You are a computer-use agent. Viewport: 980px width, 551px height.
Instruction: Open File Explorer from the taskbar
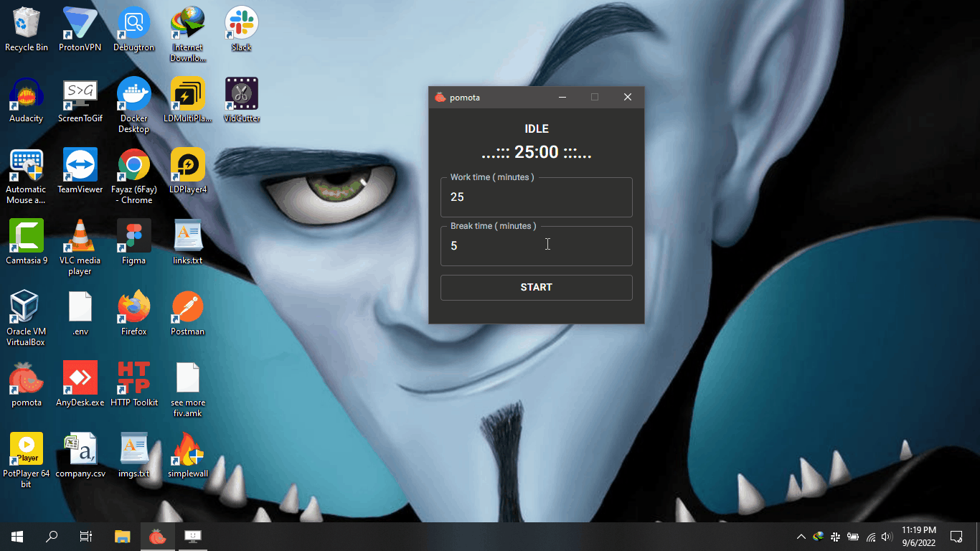click(x=123, y=537)
